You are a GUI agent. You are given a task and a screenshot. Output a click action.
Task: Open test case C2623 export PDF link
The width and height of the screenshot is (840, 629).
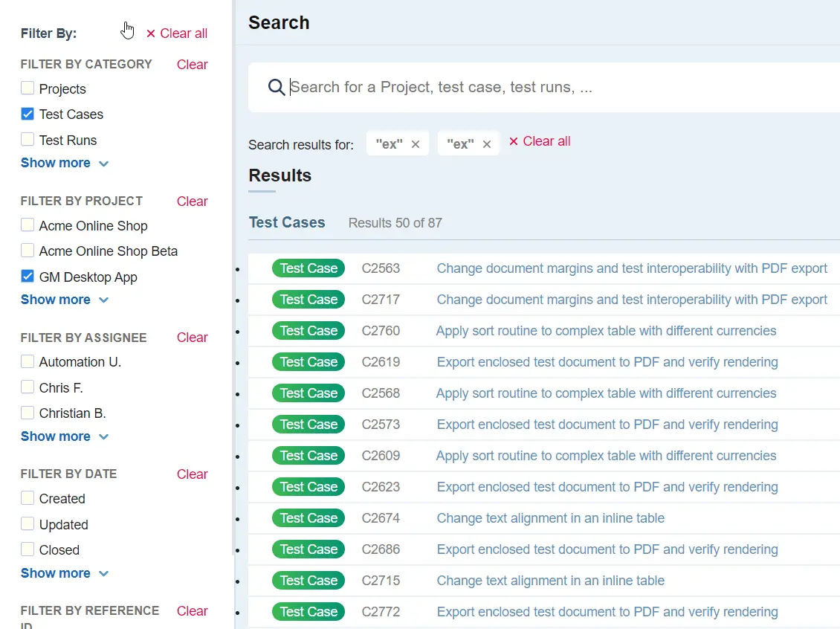pos(607,487)
